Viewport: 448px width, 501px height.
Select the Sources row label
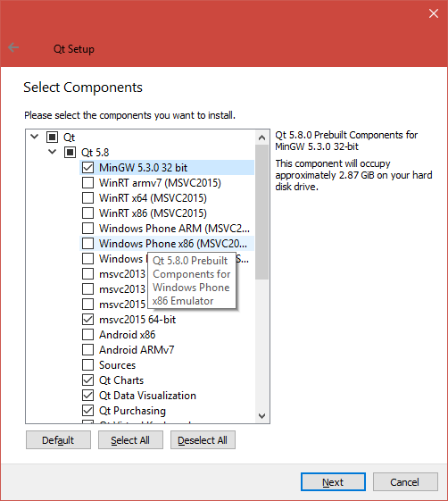(x=117, y=365)
